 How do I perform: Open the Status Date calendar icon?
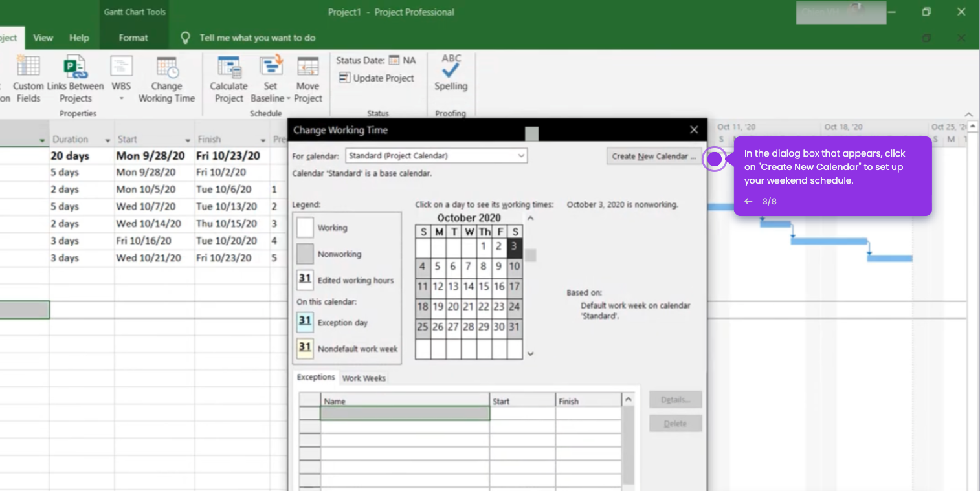[x=394, y=60]
